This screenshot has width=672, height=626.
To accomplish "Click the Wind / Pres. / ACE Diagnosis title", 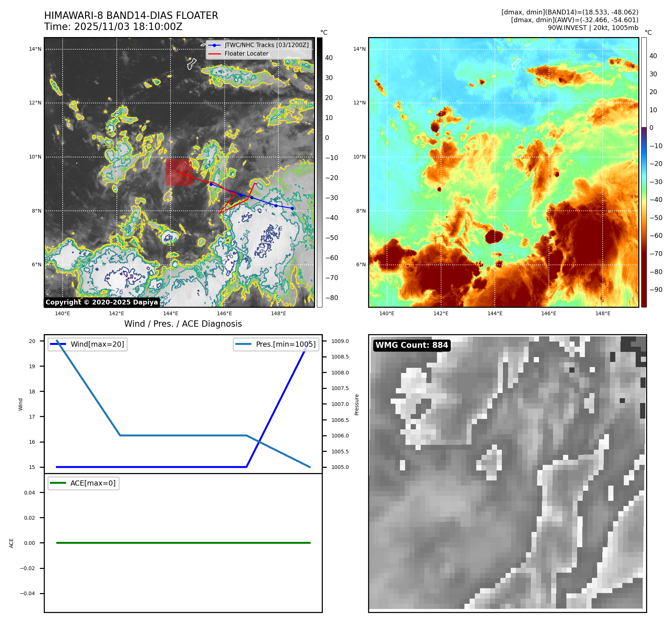I will pos(183,324).
